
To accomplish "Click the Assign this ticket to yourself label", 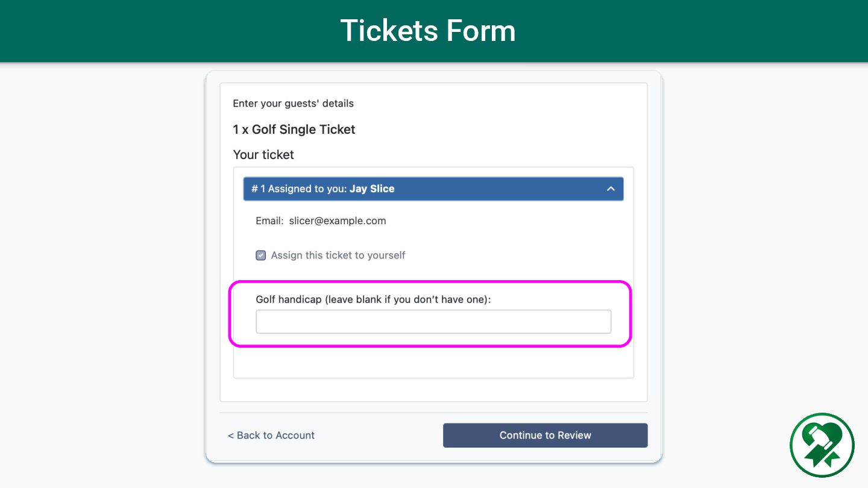I will [x=338, y=255].
